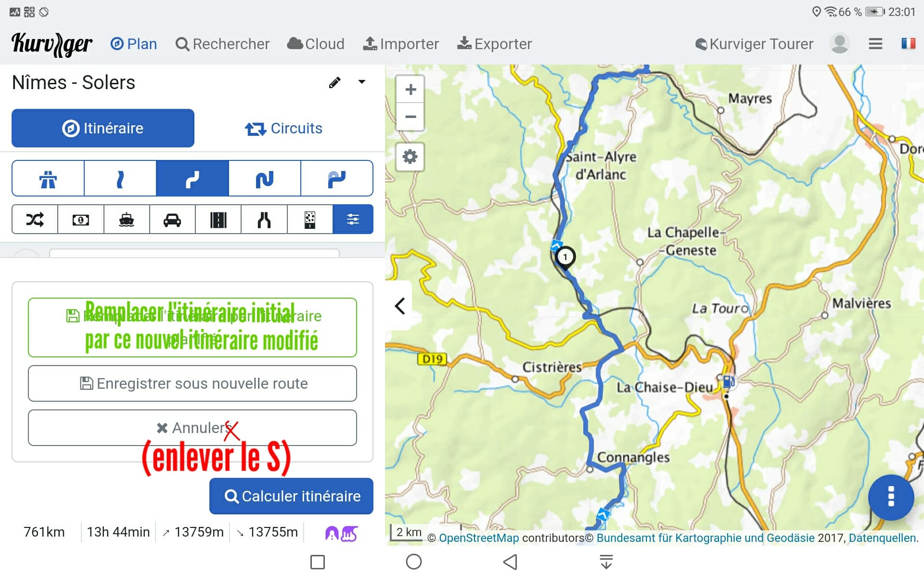Screen dimensions: 924x578
Task: Collapse the side panel with chevron
Action: [x=399, y=305]
